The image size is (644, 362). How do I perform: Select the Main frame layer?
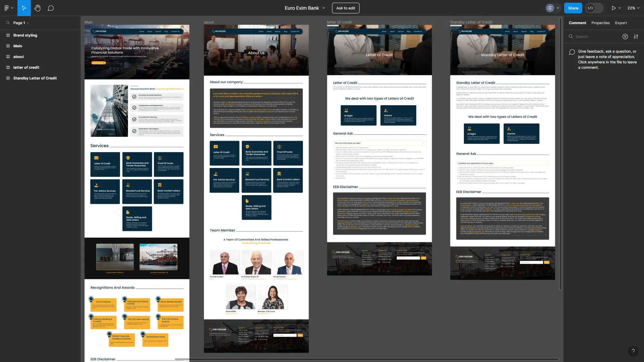tap(18, 46)
